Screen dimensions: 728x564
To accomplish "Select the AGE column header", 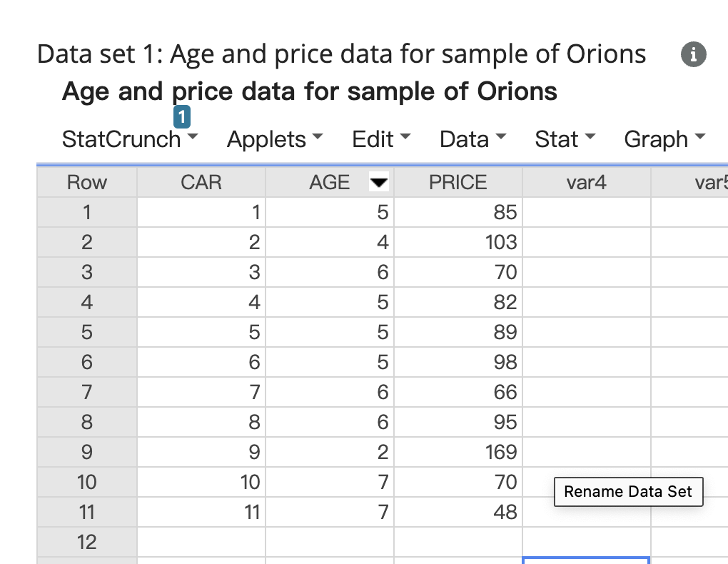I will click(x=330, y=182).
